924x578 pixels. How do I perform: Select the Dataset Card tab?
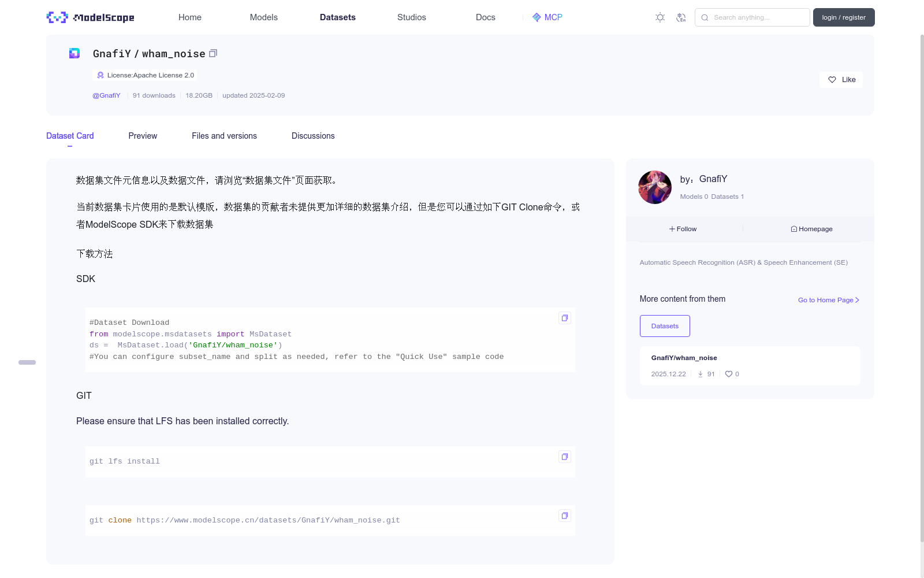(70, 136)
